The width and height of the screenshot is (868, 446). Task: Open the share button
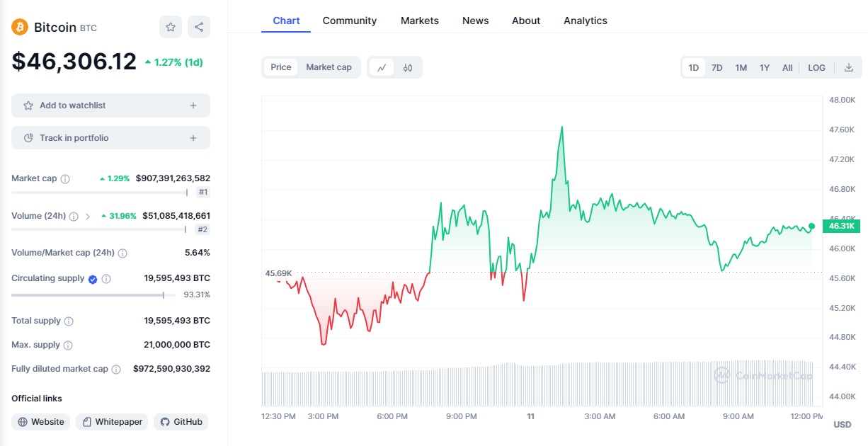[199, 27]
